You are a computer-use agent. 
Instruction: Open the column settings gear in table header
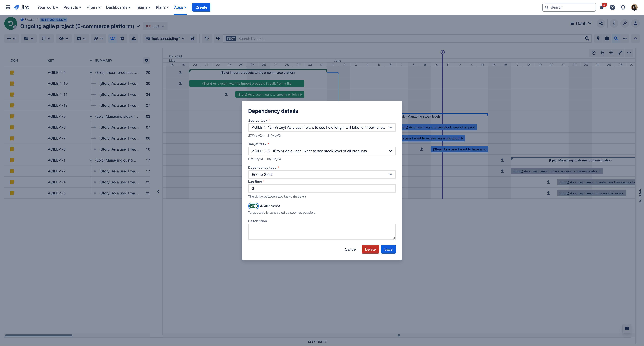click(147, 60)
